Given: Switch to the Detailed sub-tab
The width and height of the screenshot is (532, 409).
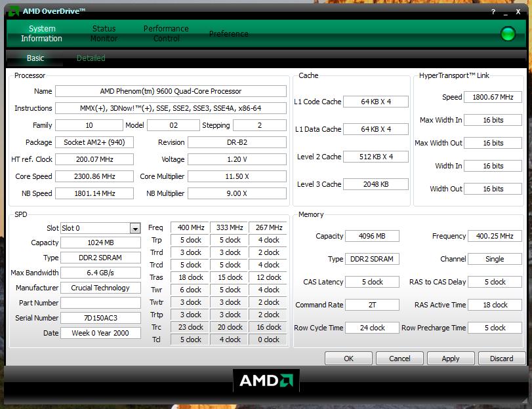Looking at the screenshot, I should [x=91, y=58].
